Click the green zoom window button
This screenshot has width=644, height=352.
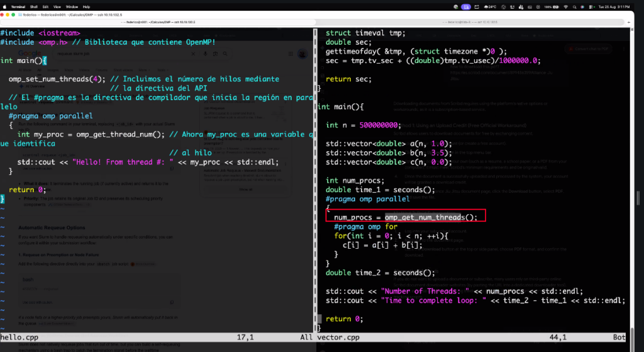click(x=13, y=15)
